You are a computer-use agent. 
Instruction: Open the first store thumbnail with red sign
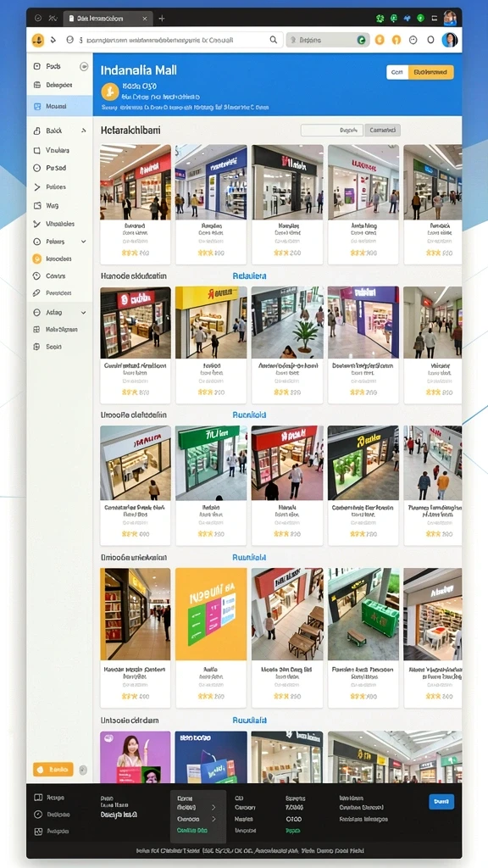tap(136, 182)
